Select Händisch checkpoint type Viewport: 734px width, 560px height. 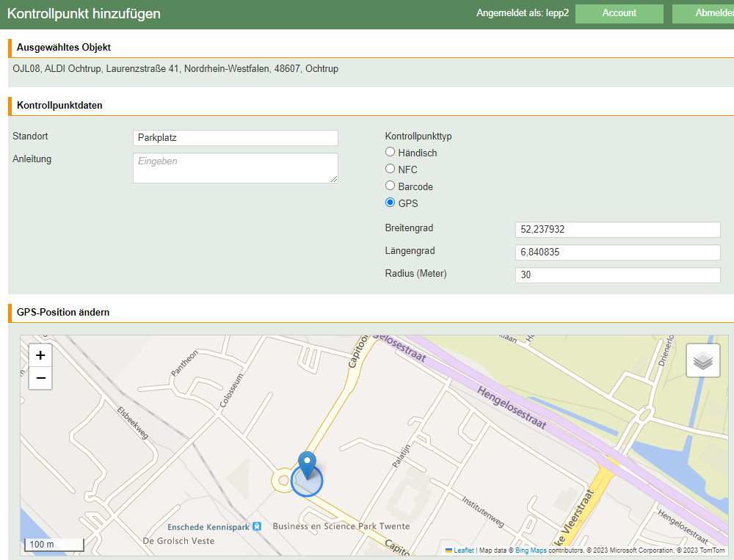tap(390, 153)
